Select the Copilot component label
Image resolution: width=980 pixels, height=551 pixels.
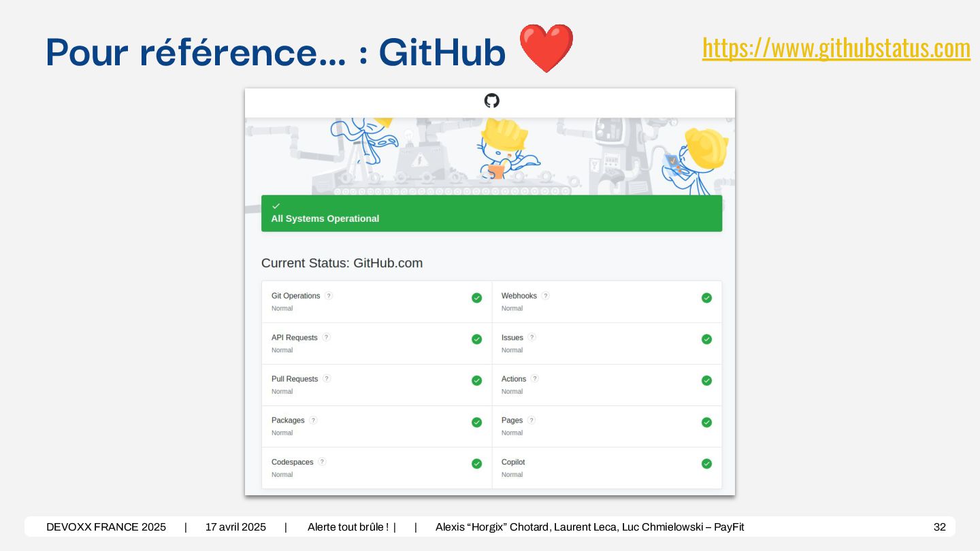513,462
